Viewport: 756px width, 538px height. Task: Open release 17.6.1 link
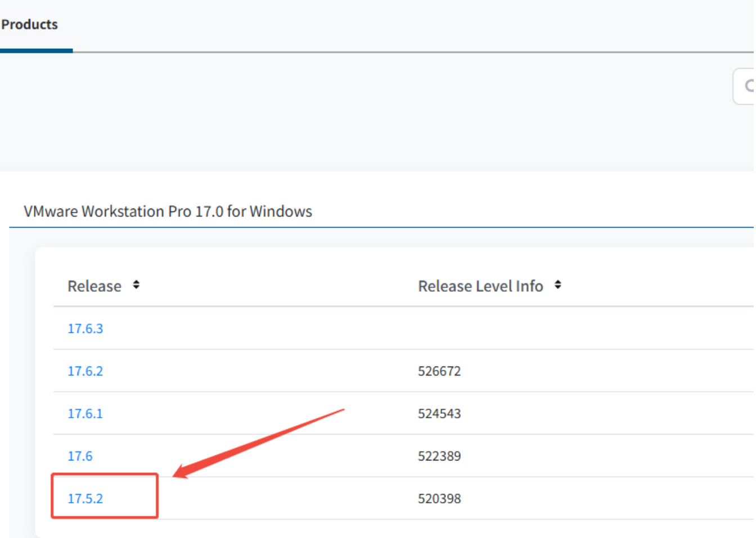point(85,414)
